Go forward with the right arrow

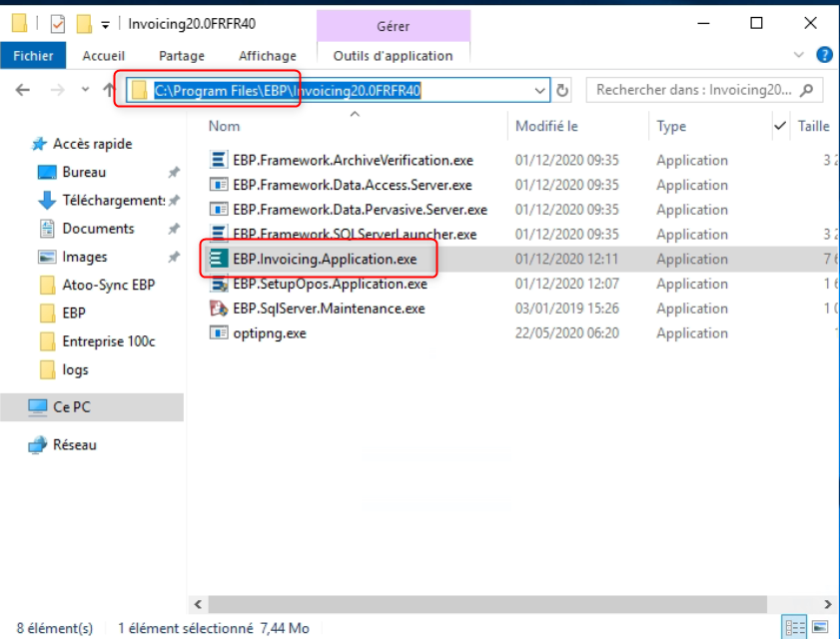(57, 90)
